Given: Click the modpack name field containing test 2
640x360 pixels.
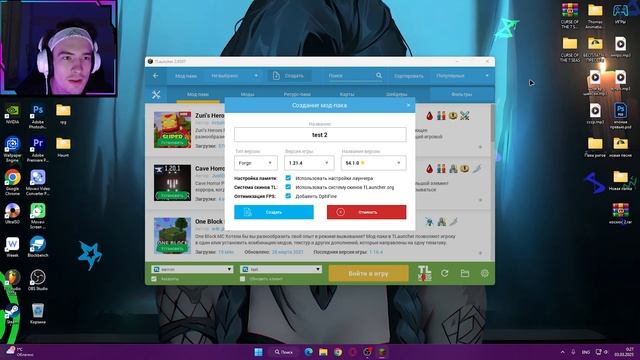Looking at the screenshot, I should point(320,135).
